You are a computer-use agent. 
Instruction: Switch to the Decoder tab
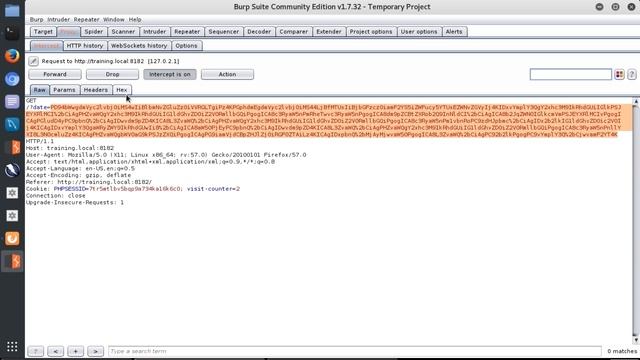(x=259, y=32)
